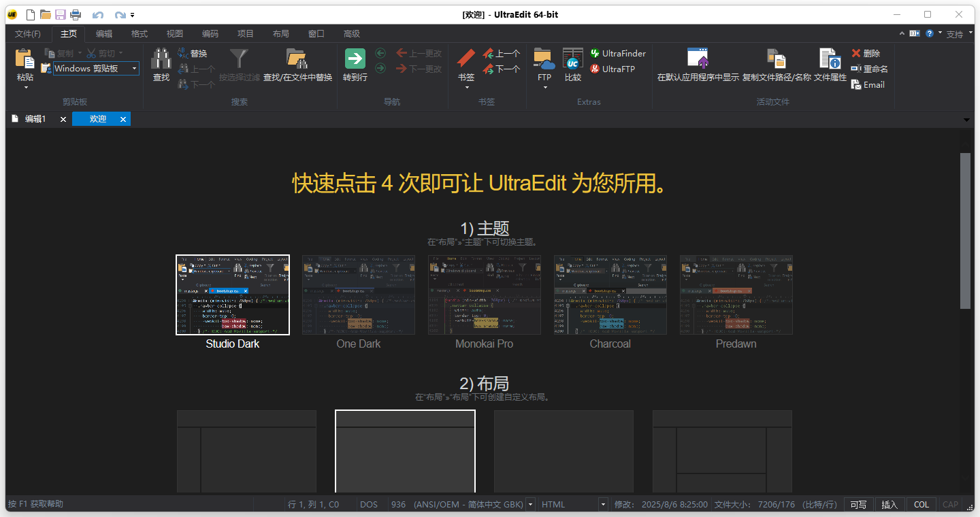Select the Charcoal theme thumbnail
This screenshot has height=517, width=980.
click(x=610, y=295)
